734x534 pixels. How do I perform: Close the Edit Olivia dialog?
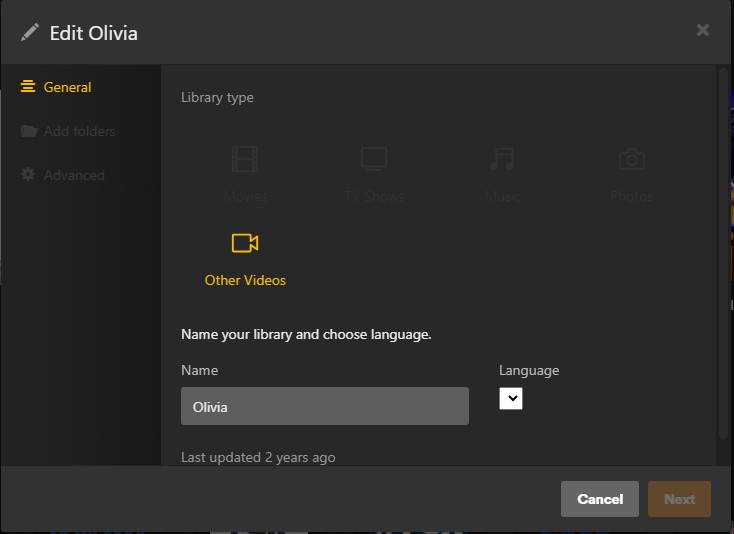coord(703,30)
